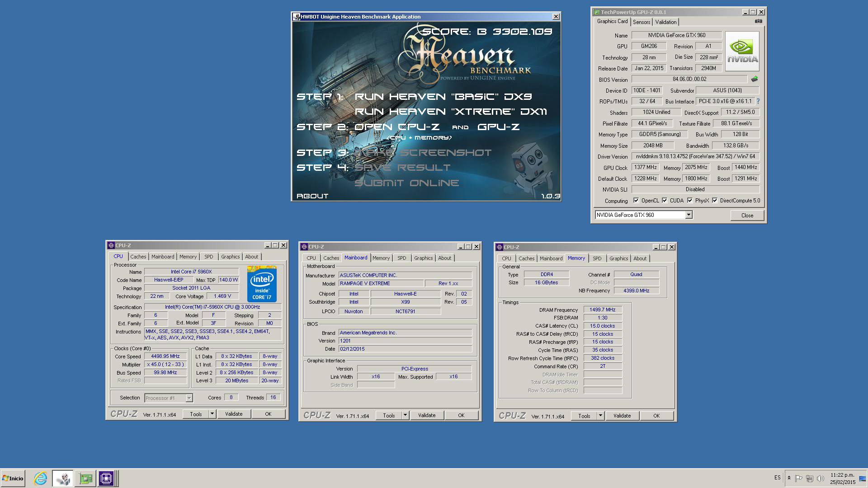Image resolution: width=868 pixels, height=488 pixels.
Task: Click the GPU name field NVIDIA GeForce GTX 960
Action: pyautogui.click(x=676, y=35)
